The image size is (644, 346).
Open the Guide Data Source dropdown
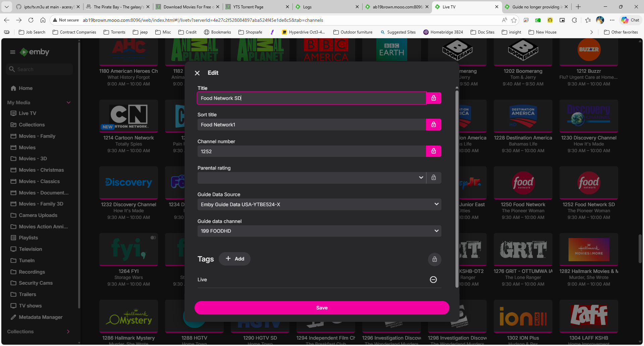pos(319,205)
